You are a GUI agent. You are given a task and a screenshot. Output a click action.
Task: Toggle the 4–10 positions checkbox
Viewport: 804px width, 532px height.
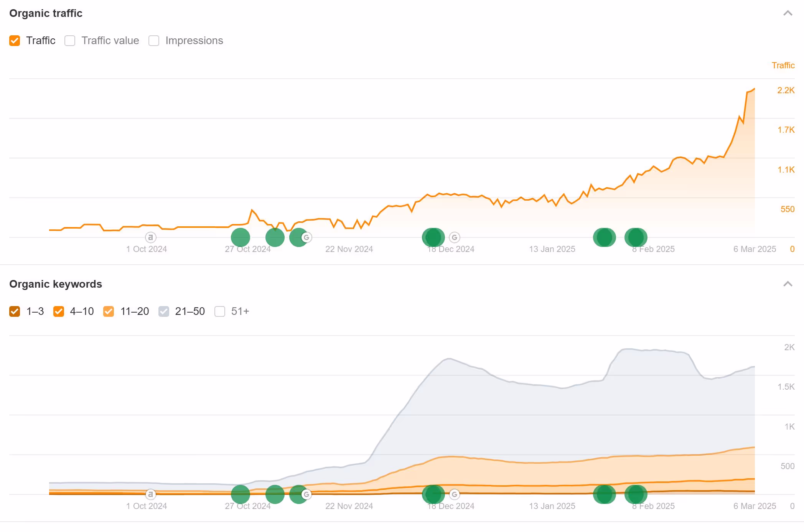[59, 311]
